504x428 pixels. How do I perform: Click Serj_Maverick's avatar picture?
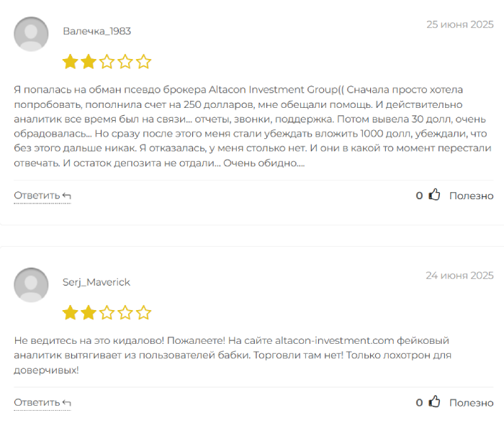[32, 285]
